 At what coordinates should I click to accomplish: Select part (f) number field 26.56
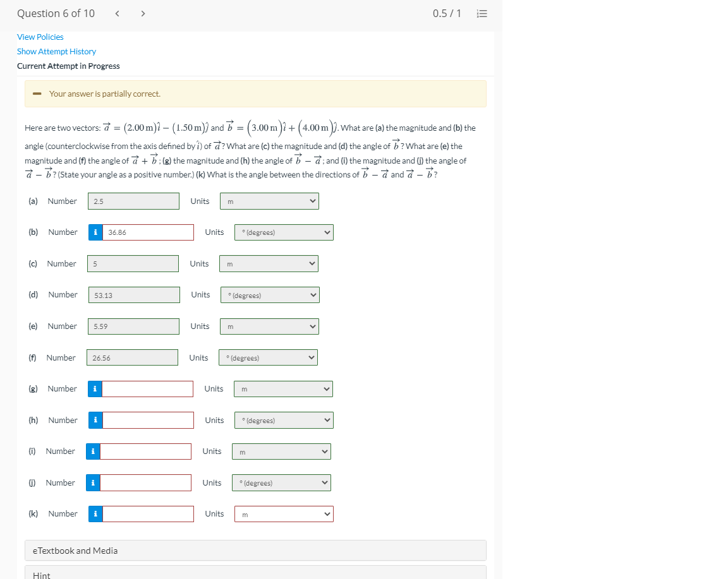pos(132,358)
